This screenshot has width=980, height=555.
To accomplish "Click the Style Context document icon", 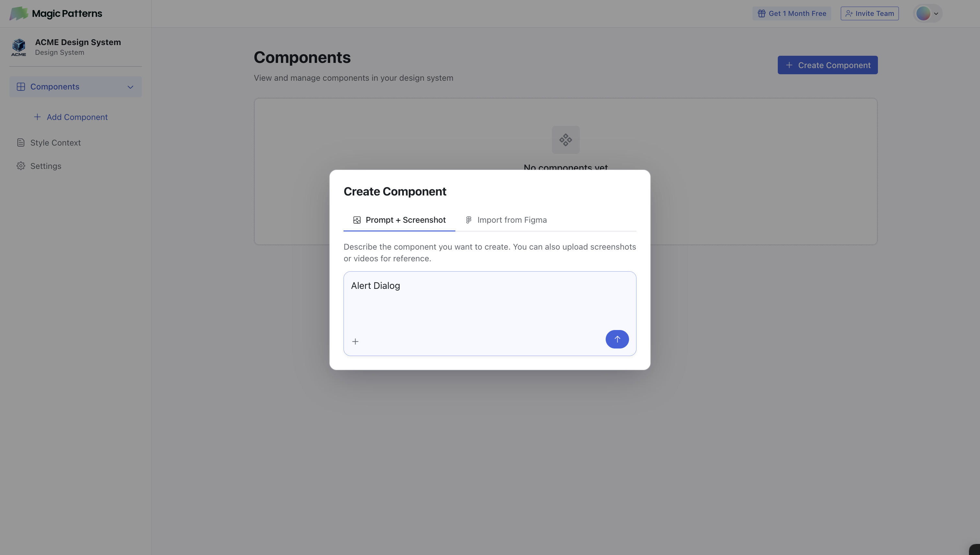I will 20,143.
